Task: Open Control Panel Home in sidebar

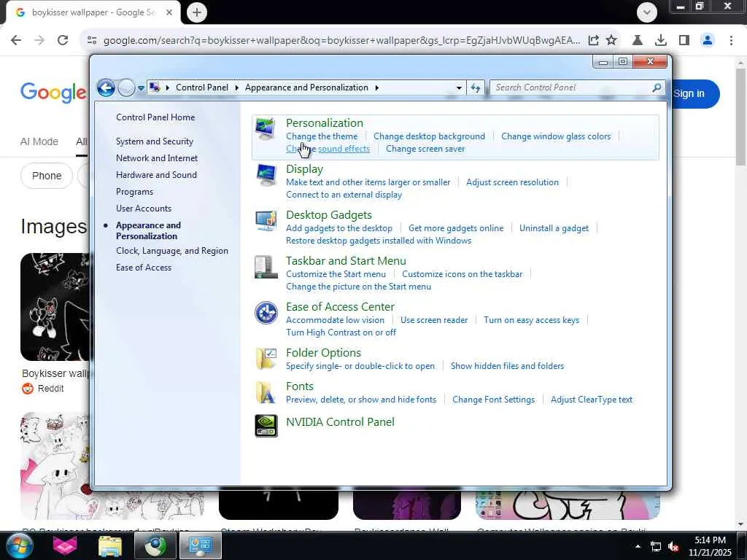Action: [155, 117]
